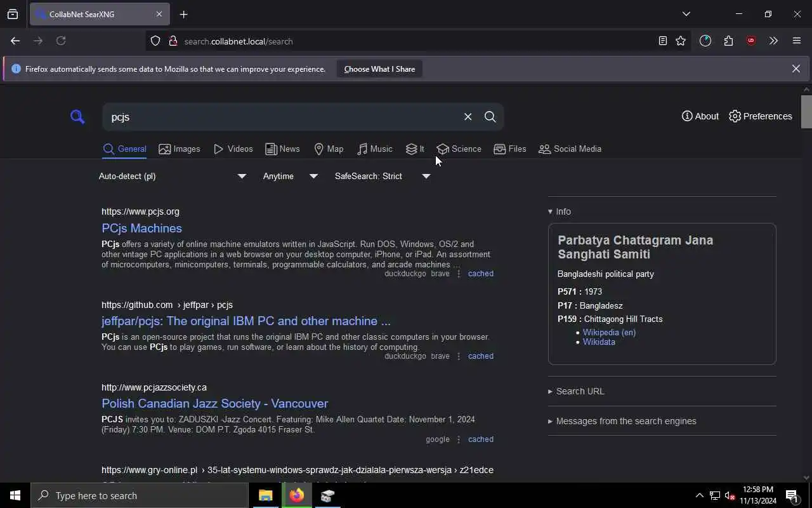812x508 pixels.
Task: Show more toolbar tools chevron
Action: click(773, 41)
